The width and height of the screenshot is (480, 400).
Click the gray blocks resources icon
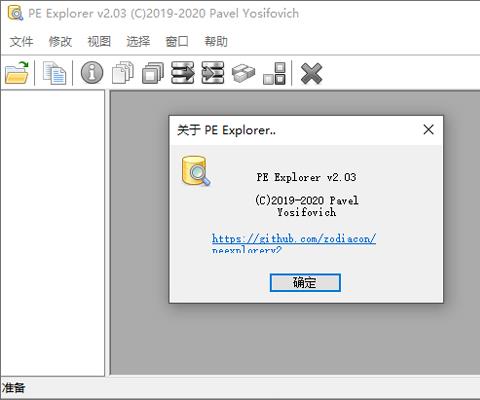pos(243,73)
